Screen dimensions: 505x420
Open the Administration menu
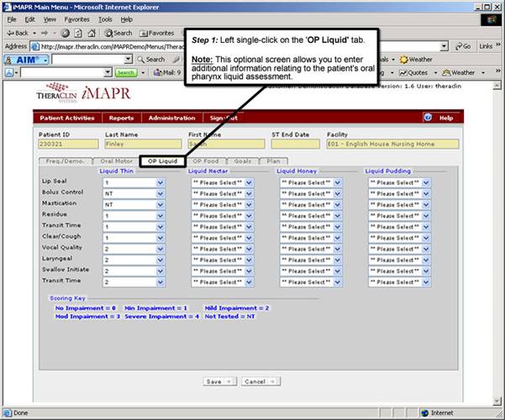pyautogui.click(x=171, y=118)
